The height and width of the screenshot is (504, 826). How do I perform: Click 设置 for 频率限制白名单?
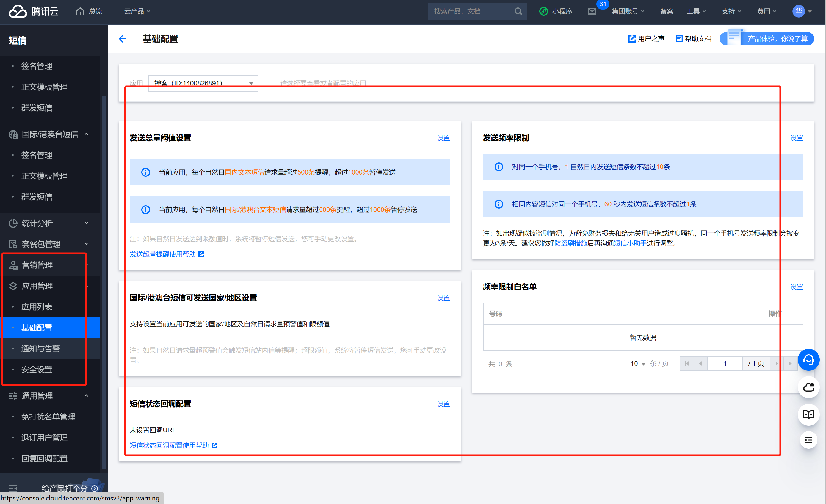(x=796, y=287)
